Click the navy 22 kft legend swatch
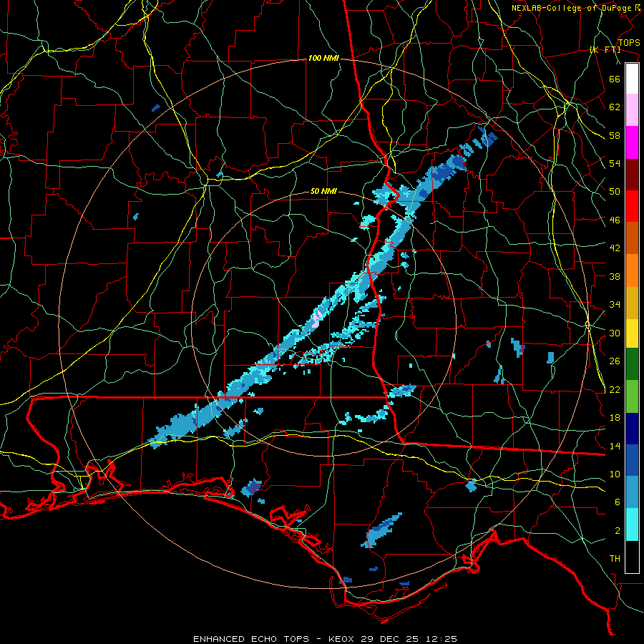644x644 pixels. pos(632,429)
